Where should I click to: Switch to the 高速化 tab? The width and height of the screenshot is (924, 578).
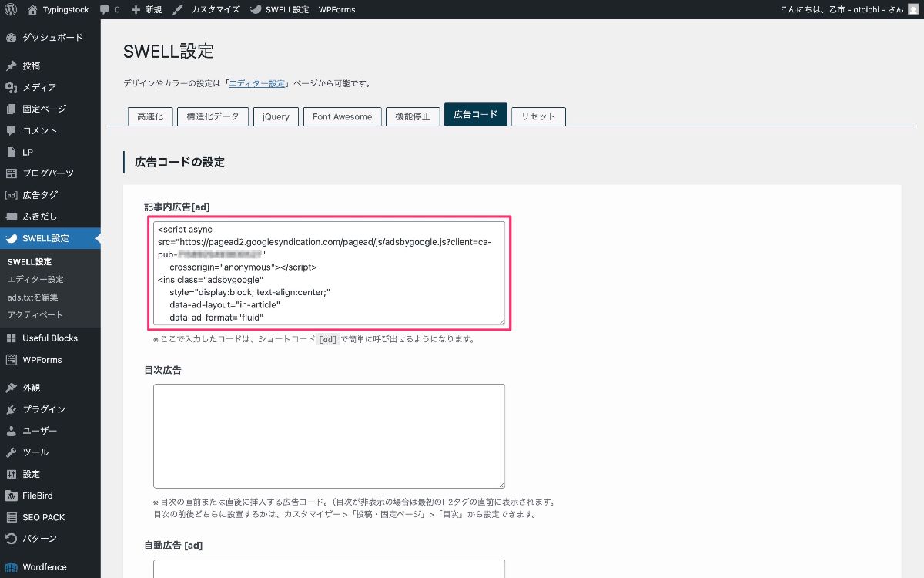(x=150, y=116)
